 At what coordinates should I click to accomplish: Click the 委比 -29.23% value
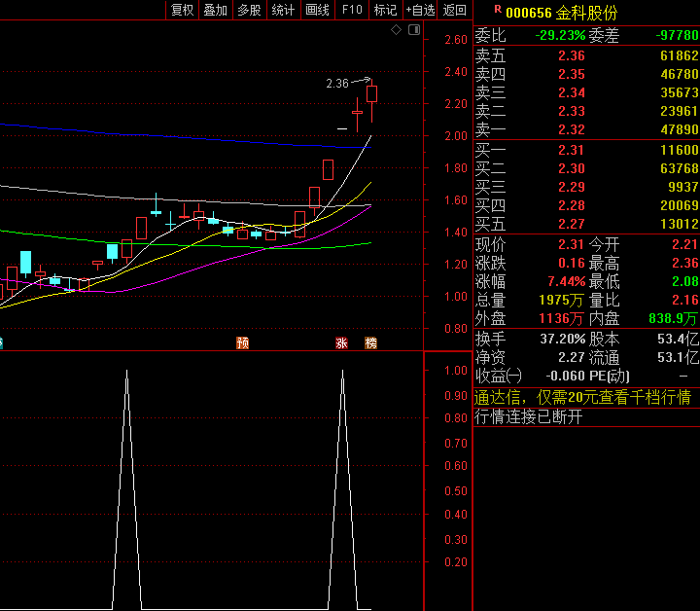[560, 35]
